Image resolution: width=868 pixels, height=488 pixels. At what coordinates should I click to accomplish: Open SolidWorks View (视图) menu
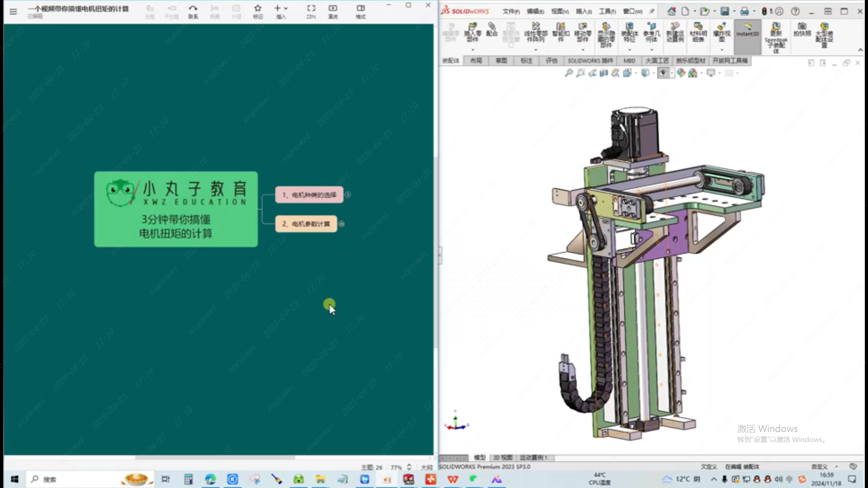tap(560, 11)
